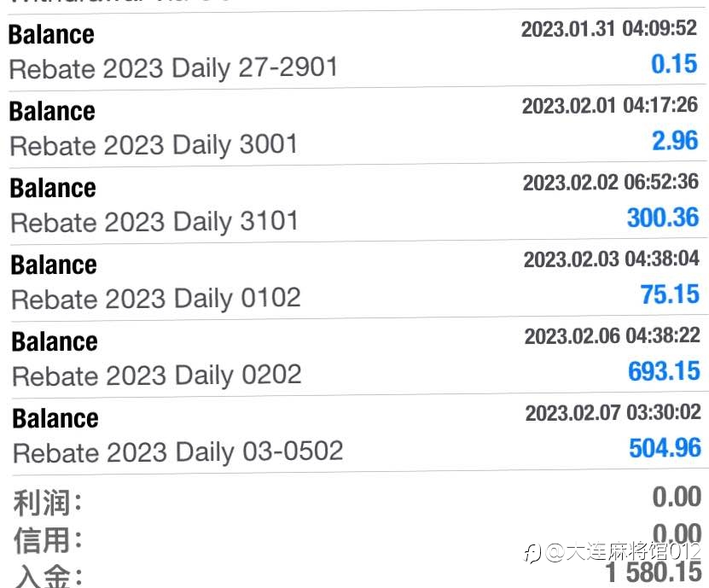709x588 pixels.
Task: Click the watermark logo icon beside 大连麻将馆012
Action: click(532, 553)
